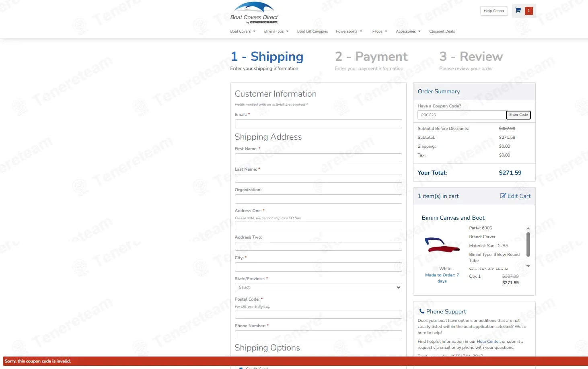Open the Accessories dropdown menu
588x369 pixels.
pyautogui.click(x=408, y=31)
